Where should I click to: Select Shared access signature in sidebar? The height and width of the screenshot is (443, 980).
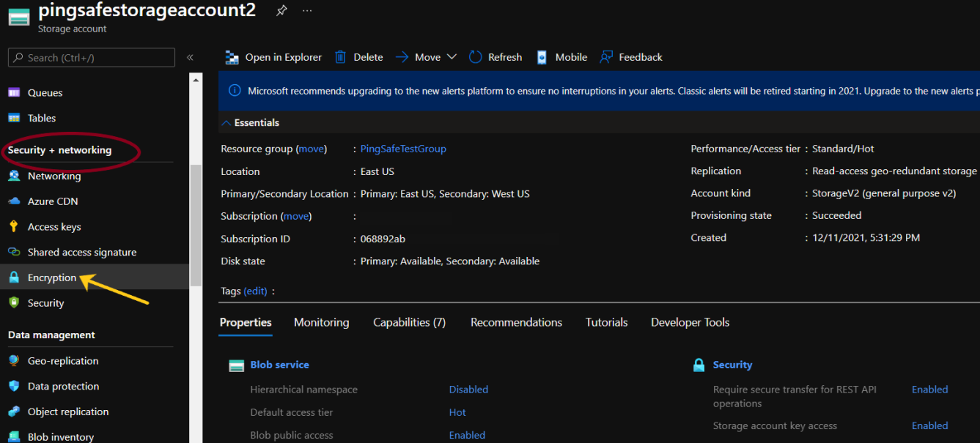tap(81, 252)
